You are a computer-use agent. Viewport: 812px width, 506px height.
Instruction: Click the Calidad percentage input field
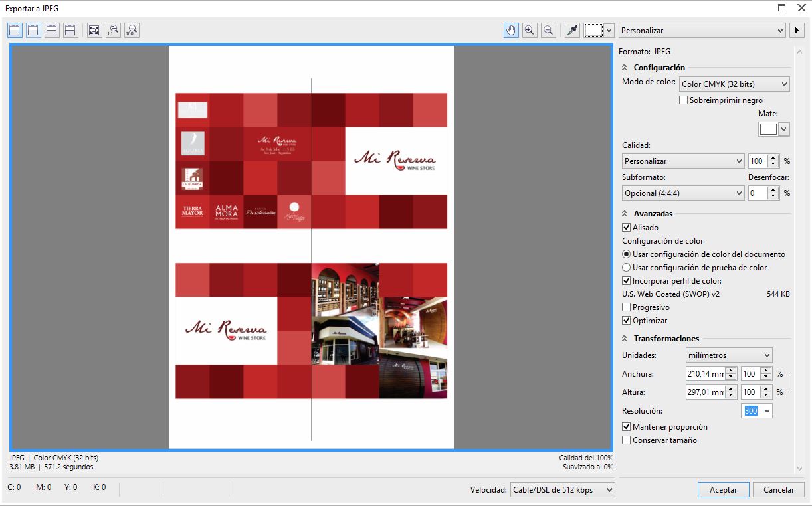point(758,161)
